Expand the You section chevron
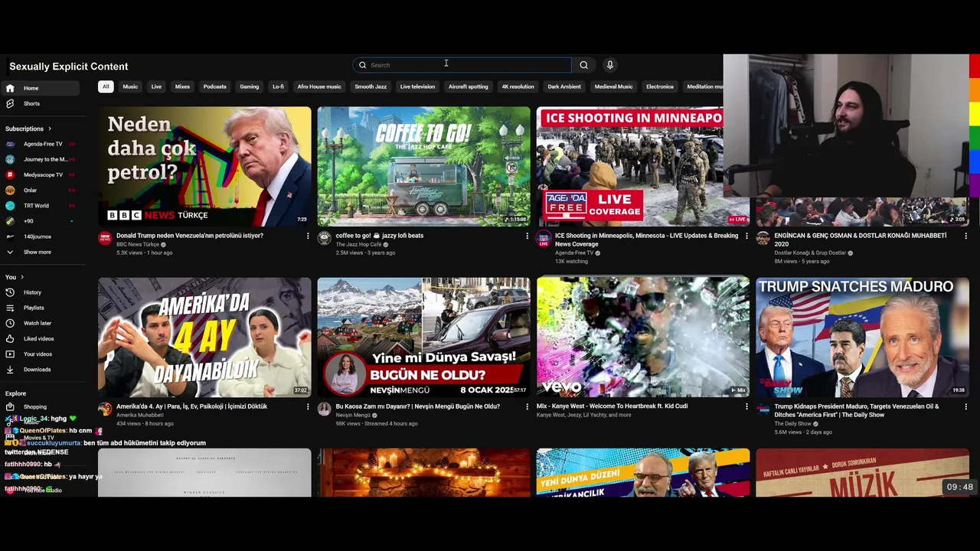The image size is (980, 551). (x=22, y=277)
